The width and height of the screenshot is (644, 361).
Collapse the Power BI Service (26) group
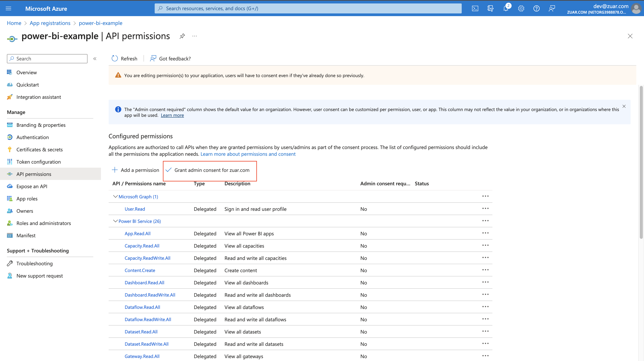[116, 221]
